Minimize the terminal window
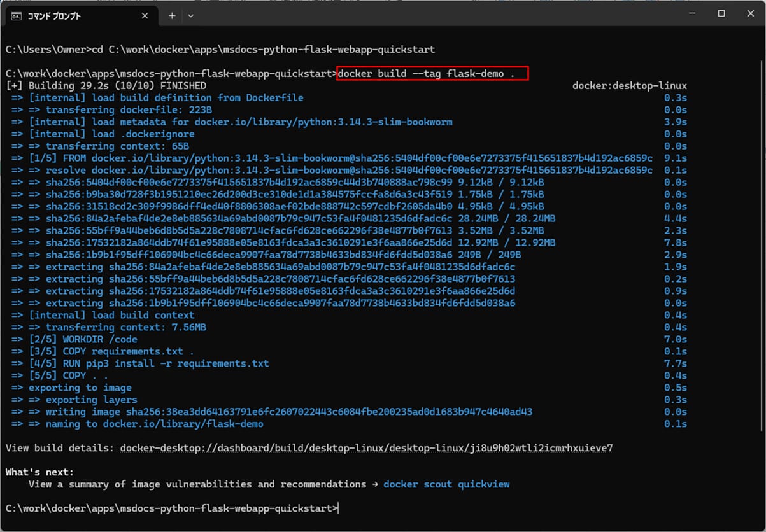Viewport: 766px width, 532px height. click(x=692, y=13)
